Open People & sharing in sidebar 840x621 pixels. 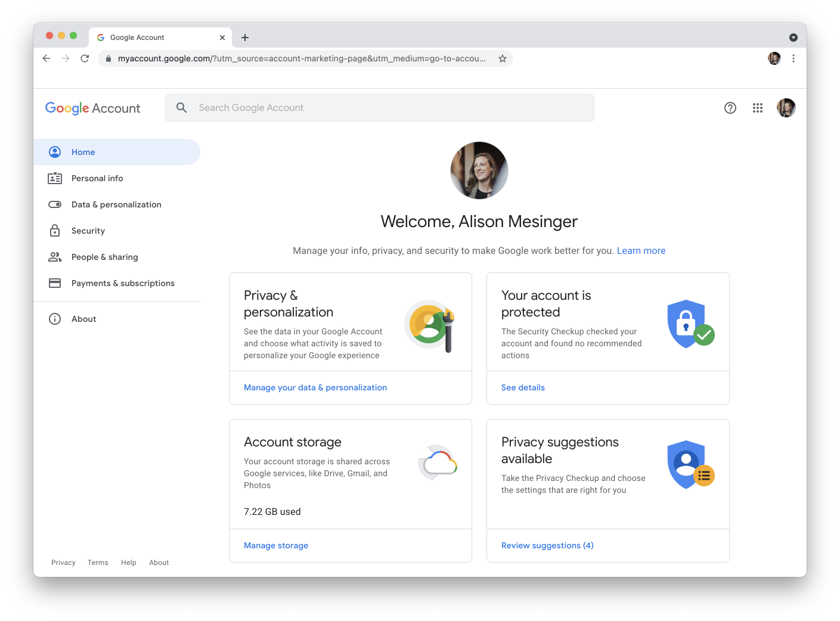(x=117, y=257)
